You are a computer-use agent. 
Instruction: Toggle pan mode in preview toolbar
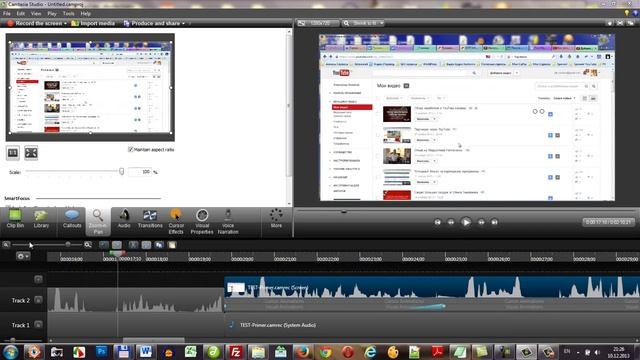[609, 23]
